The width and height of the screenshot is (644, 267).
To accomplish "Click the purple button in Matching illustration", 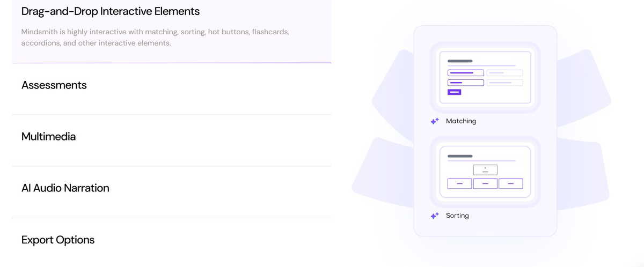I will (x=454, y=92).
